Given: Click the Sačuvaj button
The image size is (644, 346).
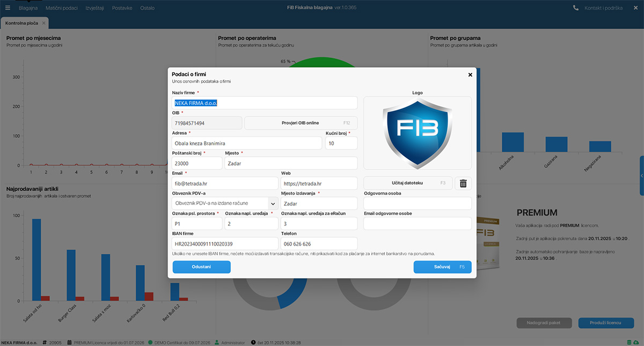Looking at the screenshot, I should [x=442, y=267].
